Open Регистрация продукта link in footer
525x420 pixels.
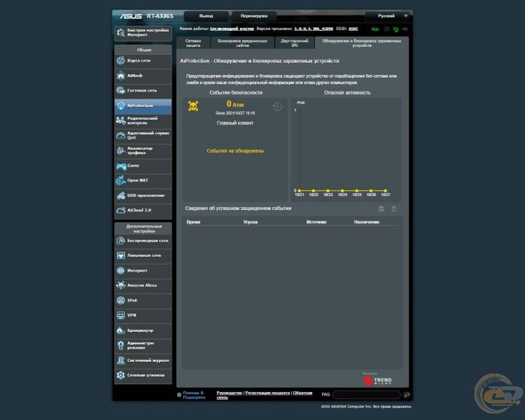[x=267, y=393]
